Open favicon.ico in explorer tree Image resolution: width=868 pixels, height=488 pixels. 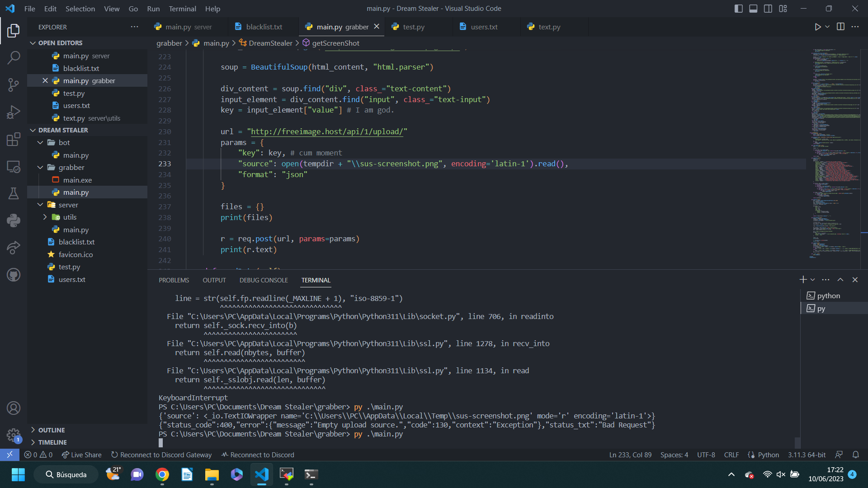click(87, 254)
